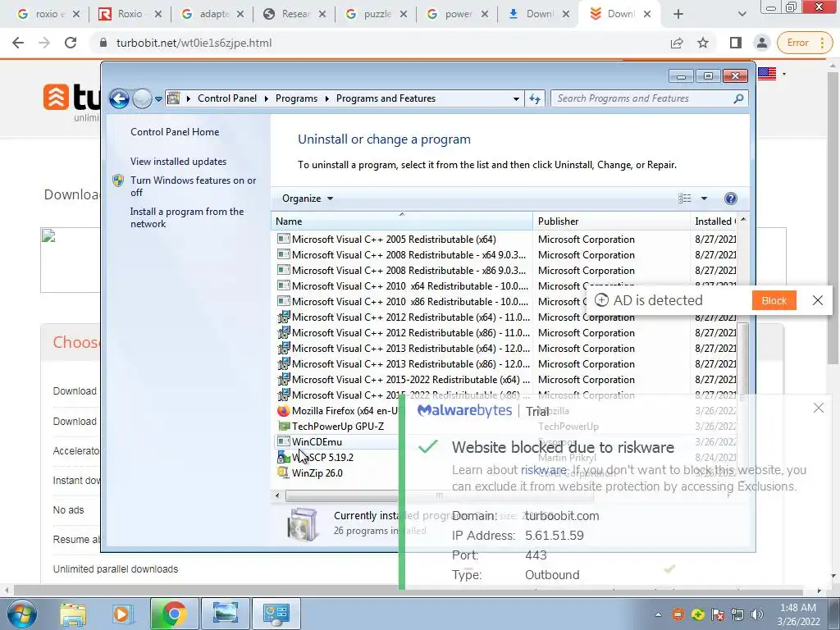Switch to Chrome in taskbar
The height and width of the screenshot is (630, 840).
tap(174, 614)
